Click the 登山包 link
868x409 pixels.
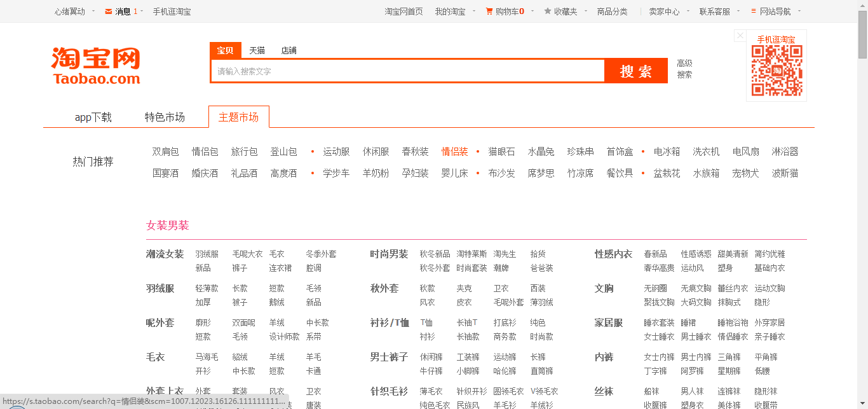coord(283,151)
